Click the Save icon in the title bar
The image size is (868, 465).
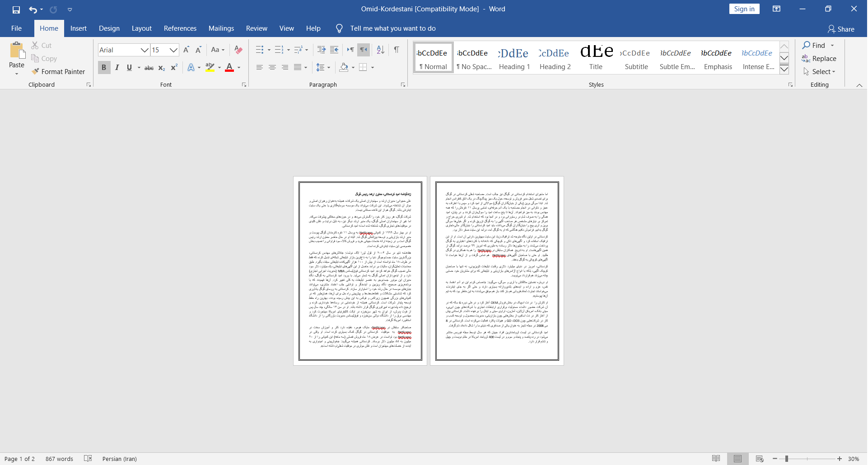(x=16, y=9)
